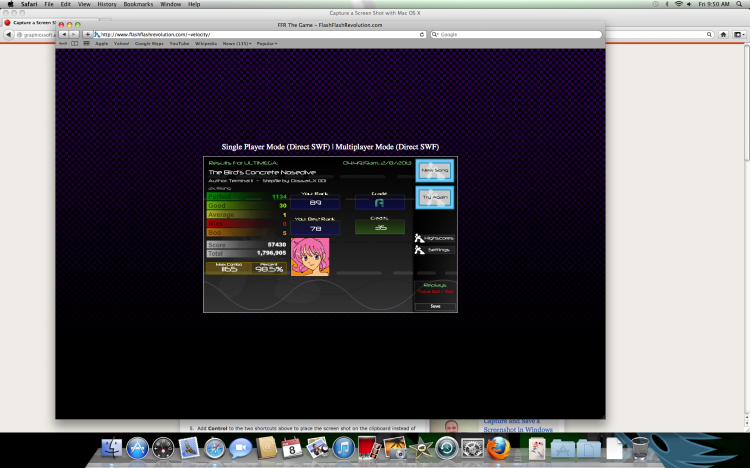Click the Try Again button
The height and width of the screenshot is (468, 750).
[x=434, y=197]
